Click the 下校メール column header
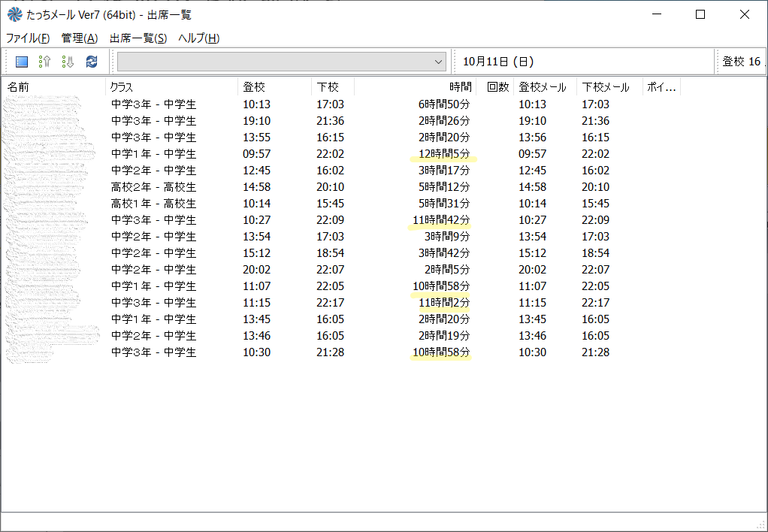This screenshot has height=532, width=768. click(609, 87)
